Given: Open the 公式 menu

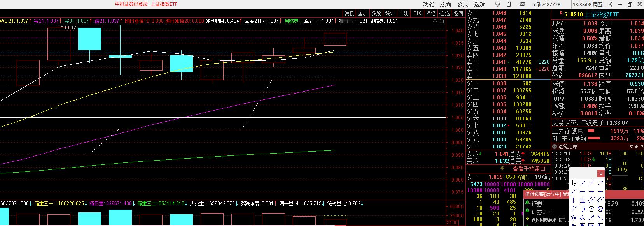Looking at the screenshot, I should tap(463, 4).
